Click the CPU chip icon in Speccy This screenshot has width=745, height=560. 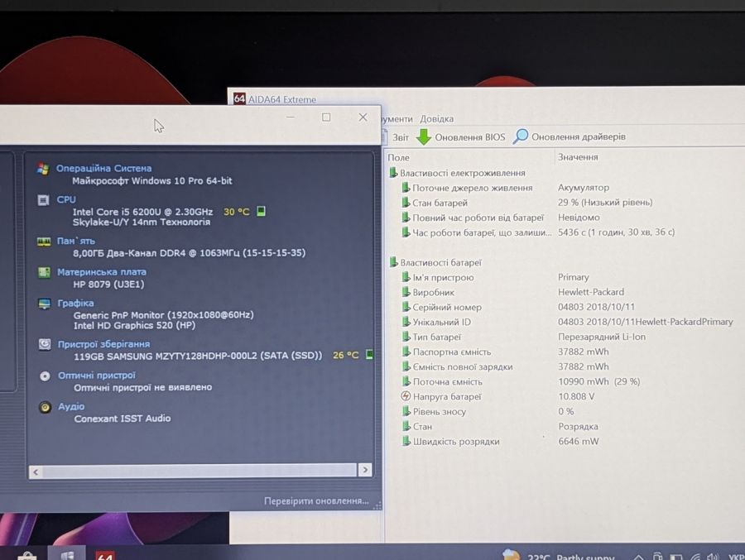[x=43, y=200]
